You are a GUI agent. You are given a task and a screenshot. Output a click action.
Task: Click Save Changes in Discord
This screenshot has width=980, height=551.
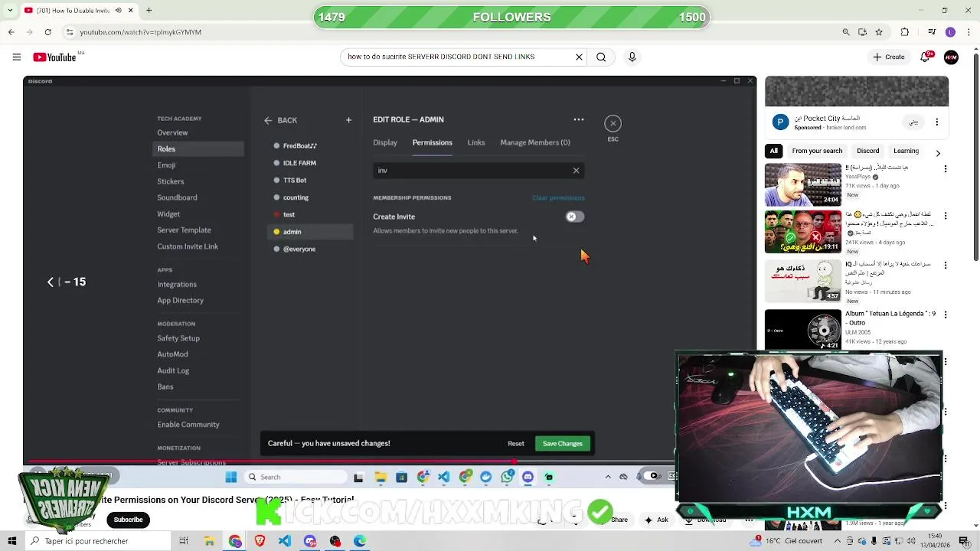tap(563, 444)
